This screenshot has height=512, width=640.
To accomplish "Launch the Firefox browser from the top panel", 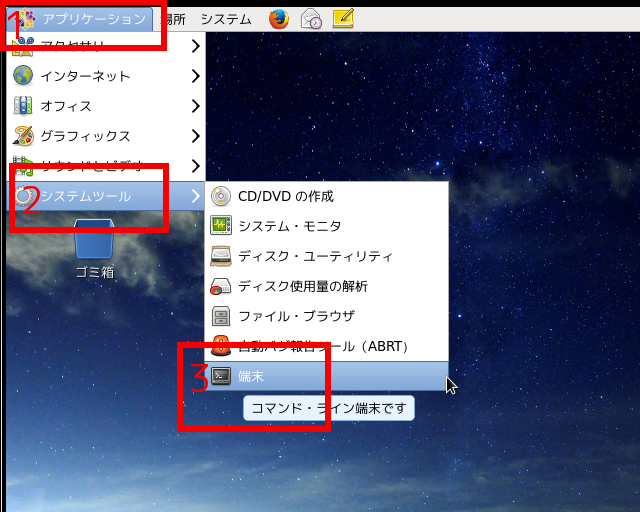I will pyautogui.click(x=279, y=18).
